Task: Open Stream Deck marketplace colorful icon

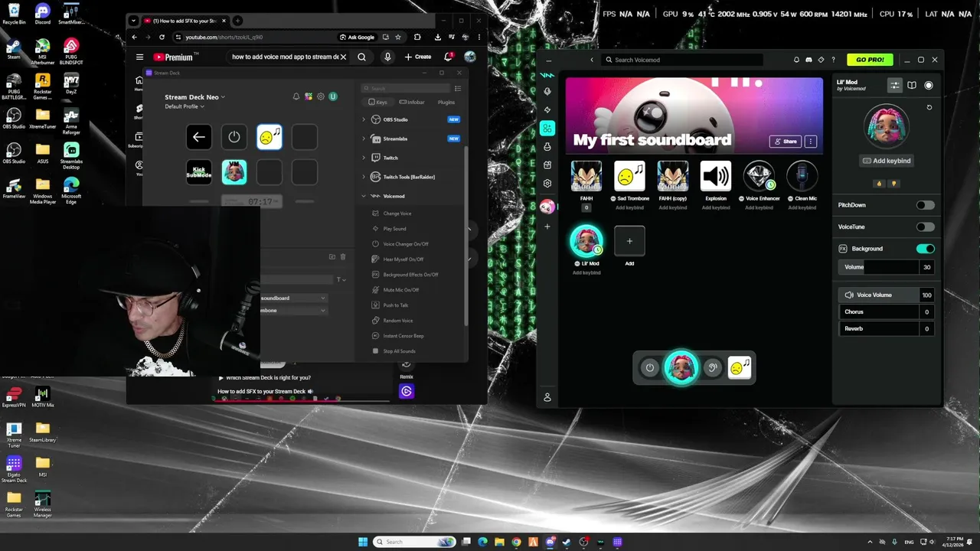Action: point(309,96)
